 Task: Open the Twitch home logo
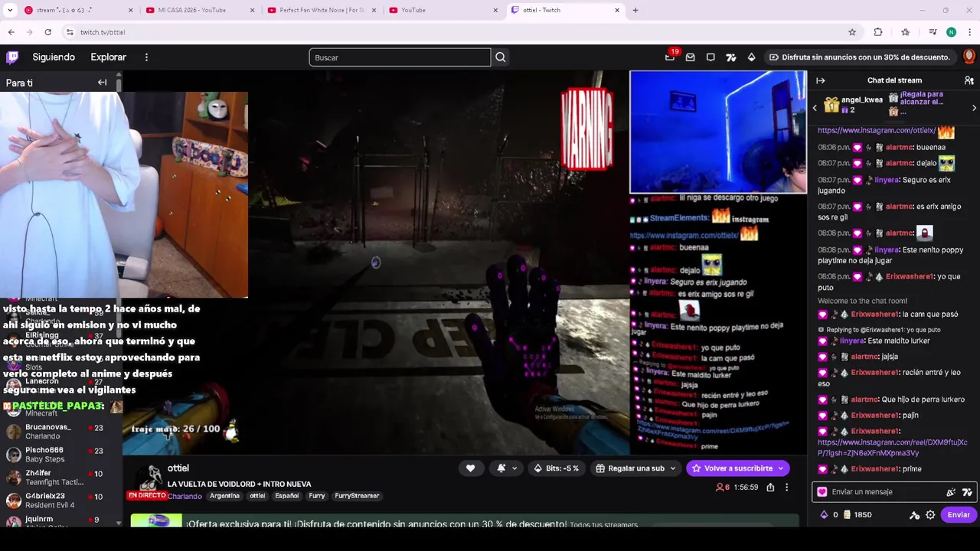coord(12,57)
